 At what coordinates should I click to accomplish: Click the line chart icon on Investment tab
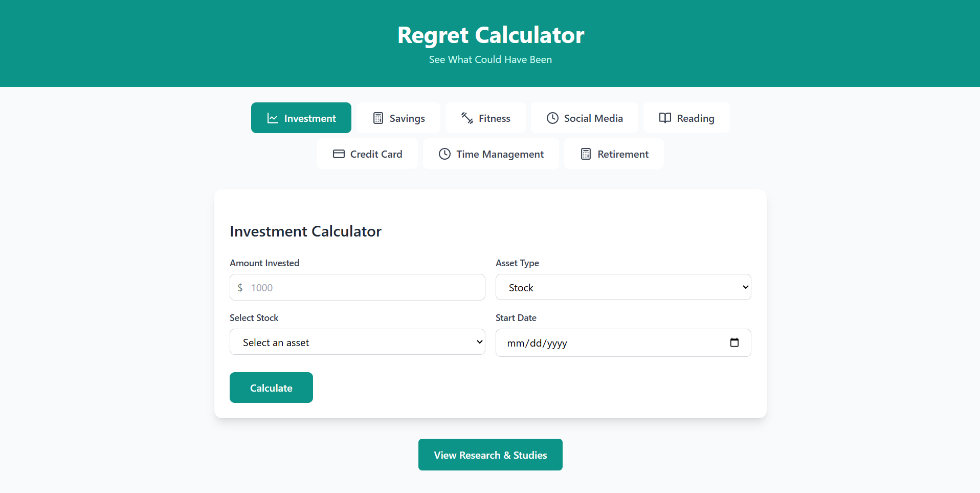[272, 118]
